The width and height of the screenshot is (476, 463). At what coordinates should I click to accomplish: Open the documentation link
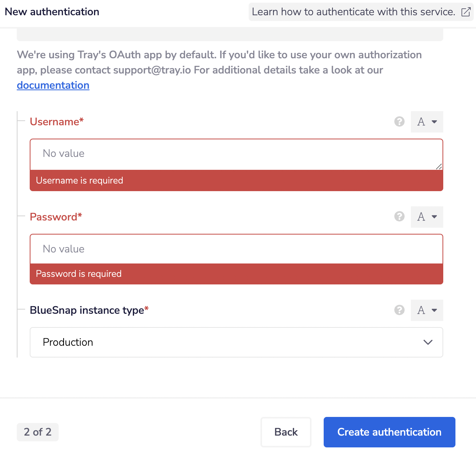click(x=53, y=85)
